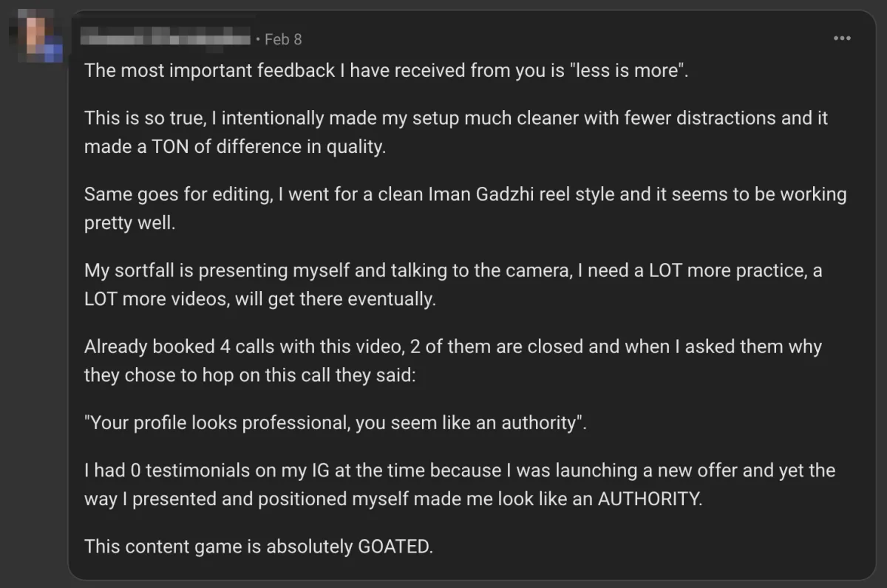Click the quoted "Your profile looks professional" line
Viewport: 887px width, 588px height.
coord(335,423)
